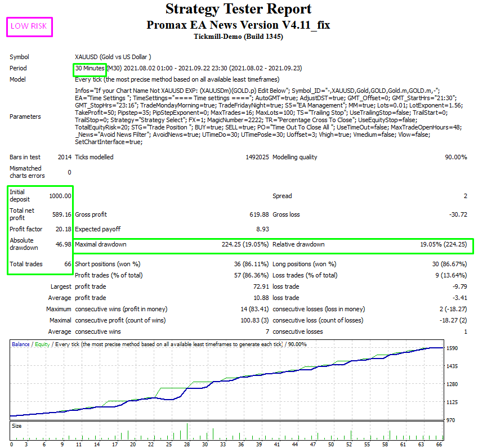Click the Mismatched charts errors value 0
487x448 pixels.
[x=70, y=172]
